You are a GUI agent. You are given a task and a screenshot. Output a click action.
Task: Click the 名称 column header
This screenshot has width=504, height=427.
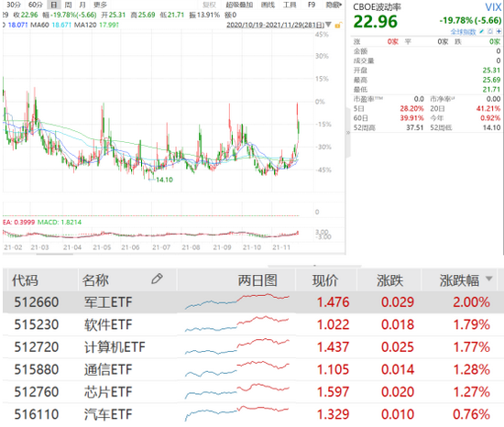[95, 280]
